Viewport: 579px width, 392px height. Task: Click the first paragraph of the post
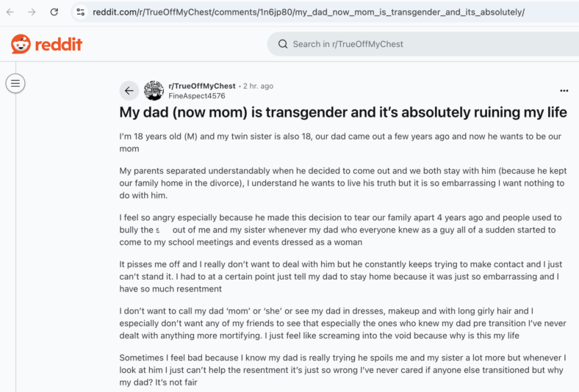pos(340,142)
